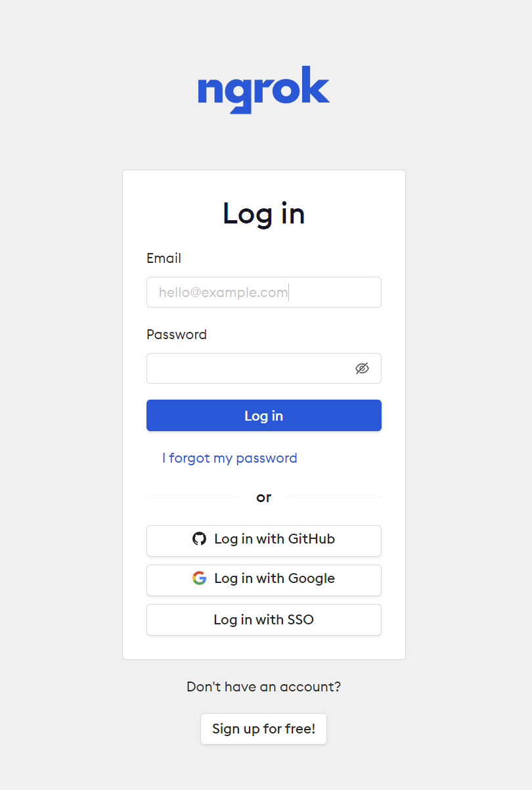Screen dimensions: 532x790
Task: Click the blue Log in button
Action: 263,415
